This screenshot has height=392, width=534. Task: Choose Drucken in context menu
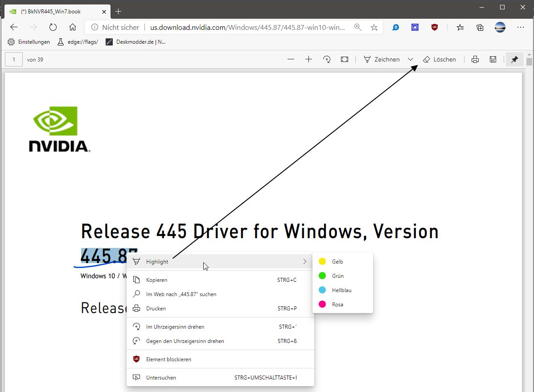point(220,309)
